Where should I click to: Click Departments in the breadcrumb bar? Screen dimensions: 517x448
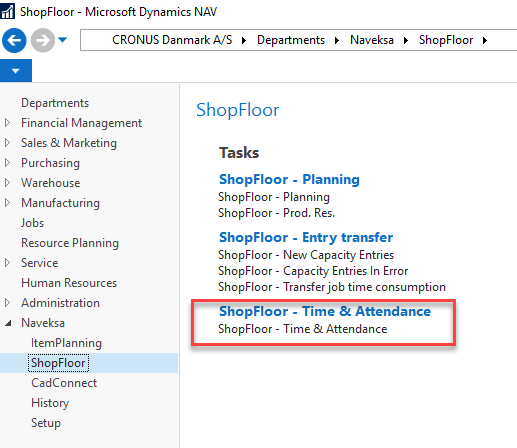coord(291,40)
